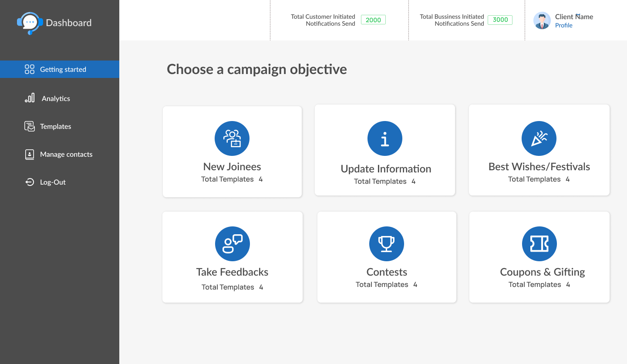Click the Take Feedbacks chat icon
This screenshot has height=364, width=627.
tap(233, 244)
